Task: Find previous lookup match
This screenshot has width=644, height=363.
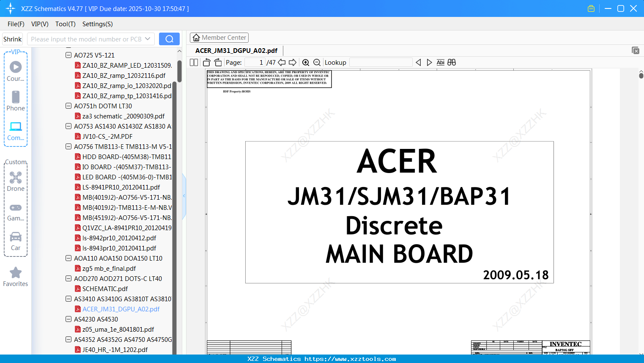Action: click(418, 62)
